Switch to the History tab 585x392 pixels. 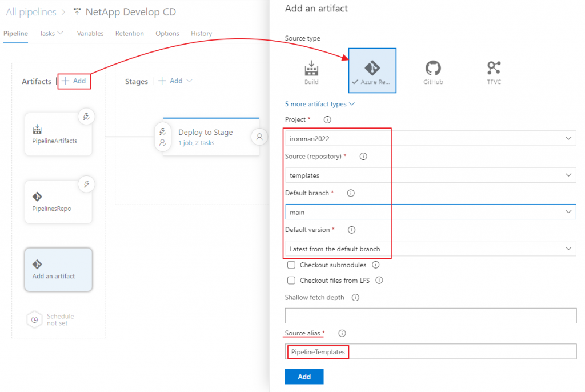pyautogui.click(x=201, y=33)
